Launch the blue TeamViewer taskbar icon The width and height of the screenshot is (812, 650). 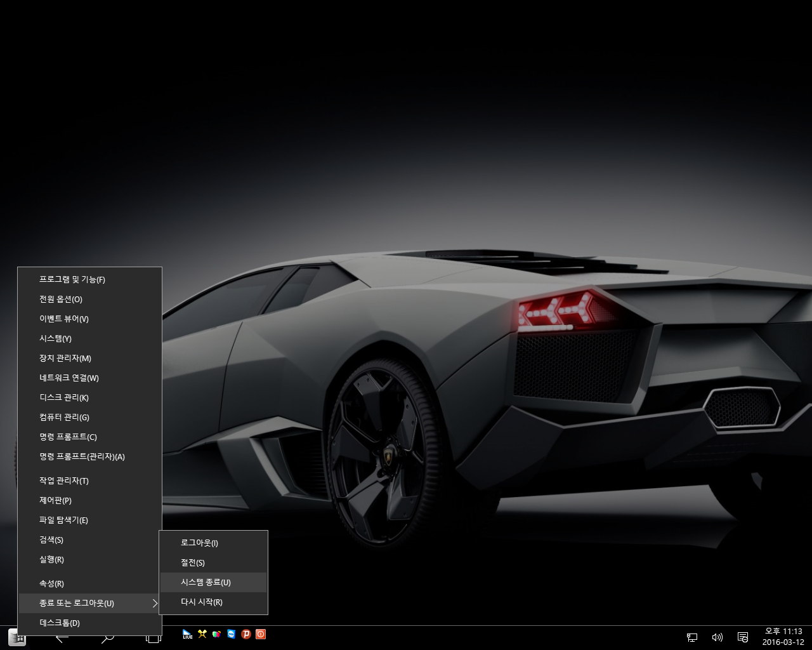coord(232,633)
